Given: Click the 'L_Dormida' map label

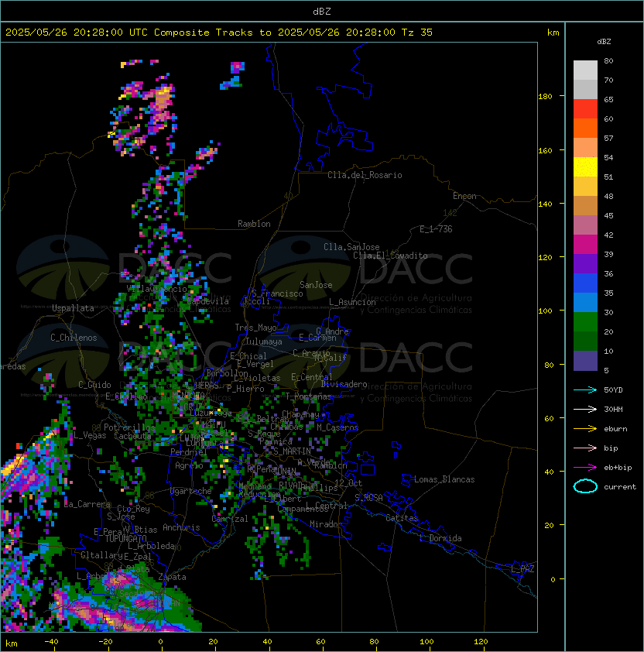Looking at the screenshot, I should tap(440, 538).
